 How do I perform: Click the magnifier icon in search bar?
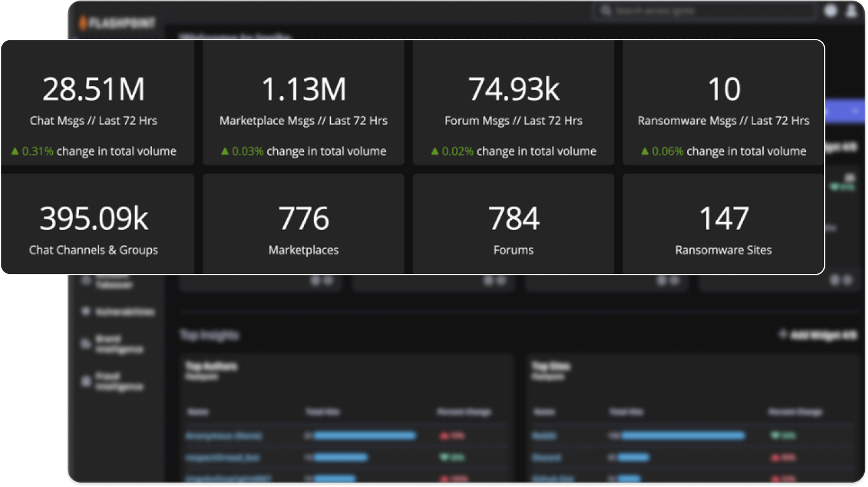pyautogui.click(x=606, y=11)
